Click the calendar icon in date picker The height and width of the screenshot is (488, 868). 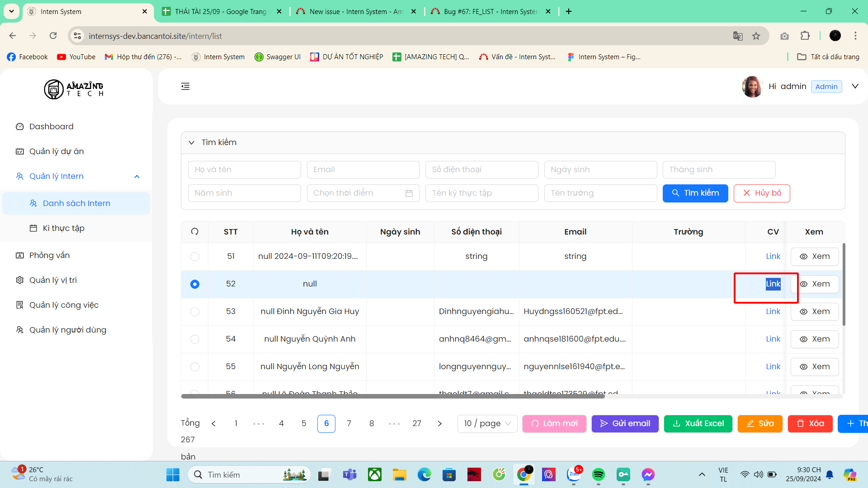tap(409, 193)
